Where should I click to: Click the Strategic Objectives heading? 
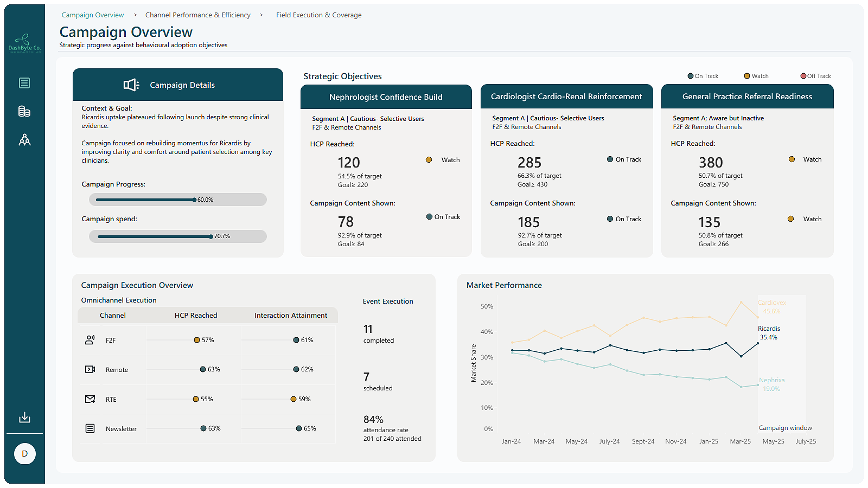tap(342, 76)
